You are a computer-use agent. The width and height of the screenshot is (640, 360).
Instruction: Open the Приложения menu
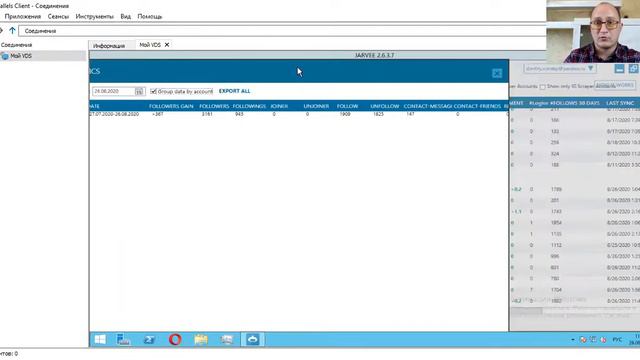23,16
